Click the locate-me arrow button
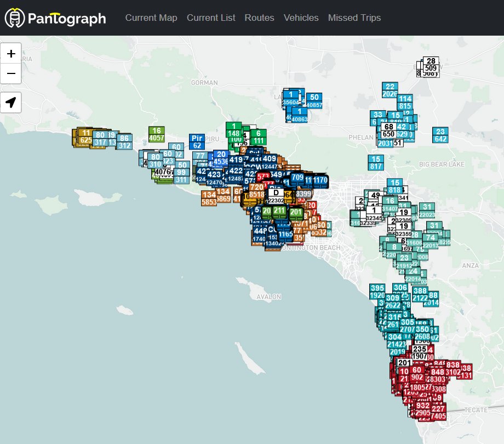The image size is (504, 444). click(x=11, y=103)
